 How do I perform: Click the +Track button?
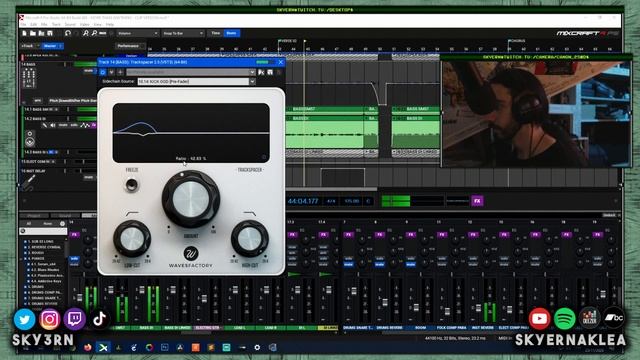27,46
